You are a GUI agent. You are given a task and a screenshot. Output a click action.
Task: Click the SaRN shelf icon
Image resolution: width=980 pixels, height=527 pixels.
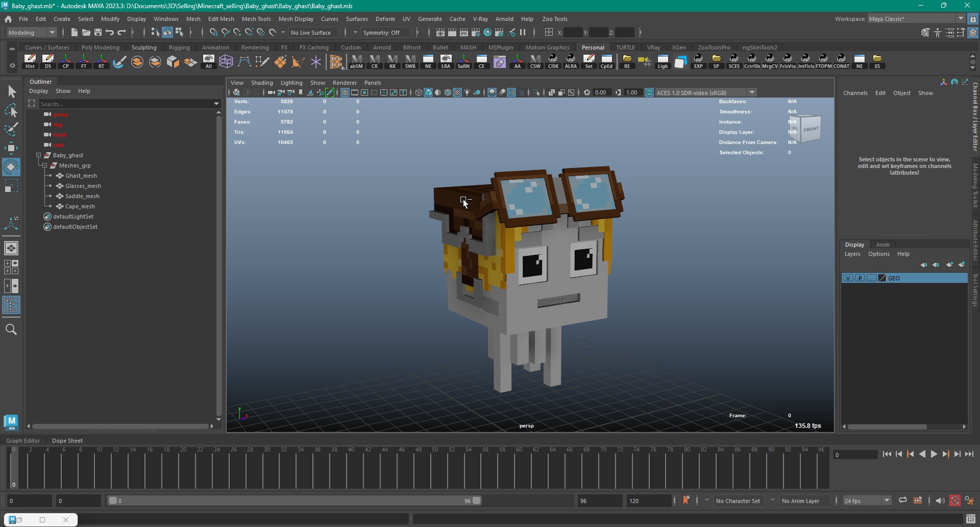coord(463,61)
